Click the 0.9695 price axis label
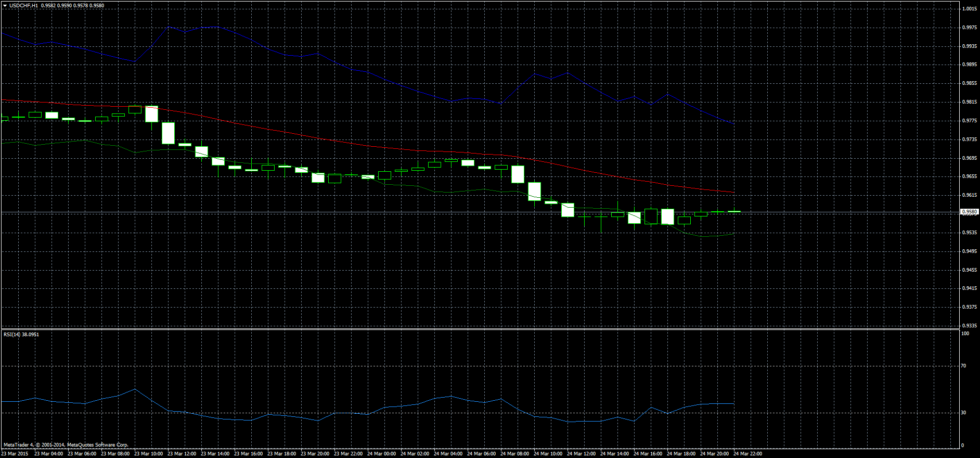 pos(969,158)
